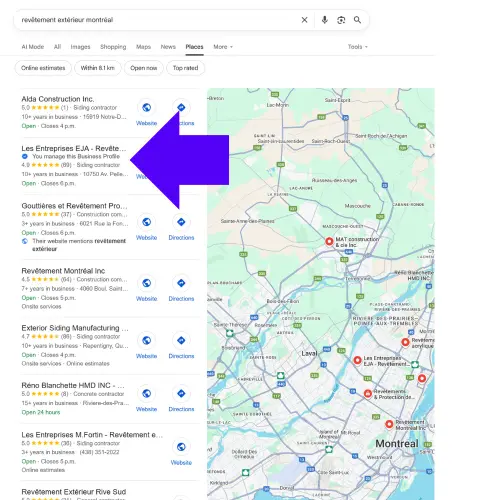The width and height of the screenshot is (500, 500).
Task: Get directions to Gouttières et Revêtement Pro icon
Action: [x=181, y=222]
